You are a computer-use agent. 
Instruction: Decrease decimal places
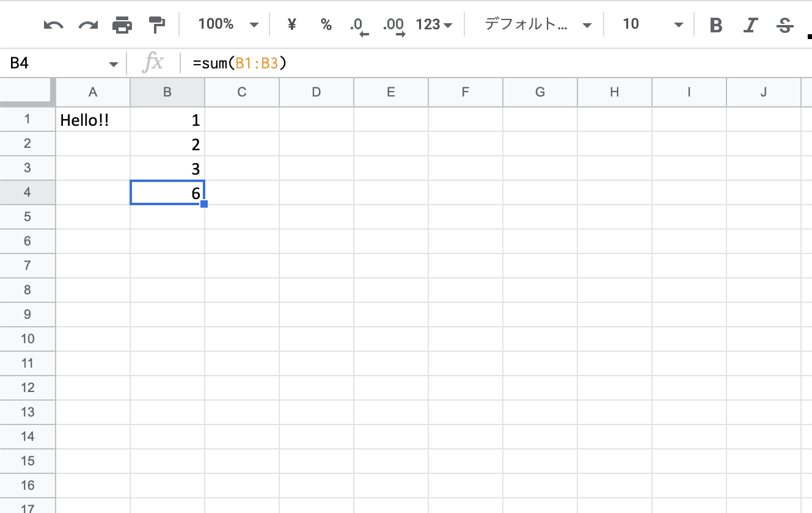pos(359,25)
